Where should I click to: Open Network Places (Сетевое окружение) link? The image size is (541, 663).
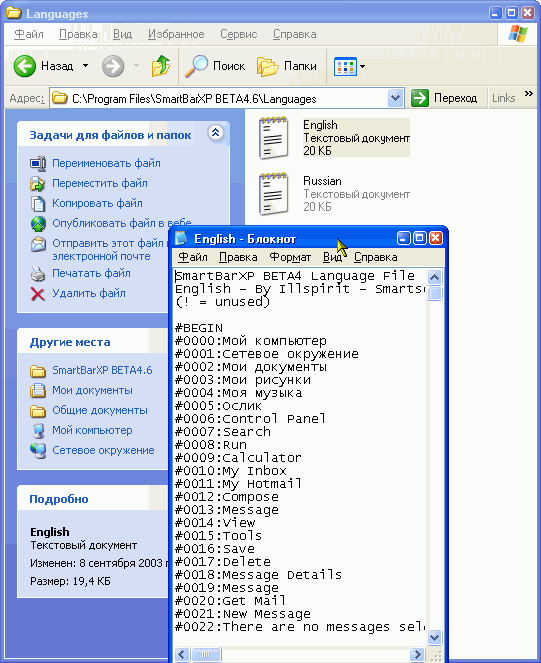coord(103,450)
